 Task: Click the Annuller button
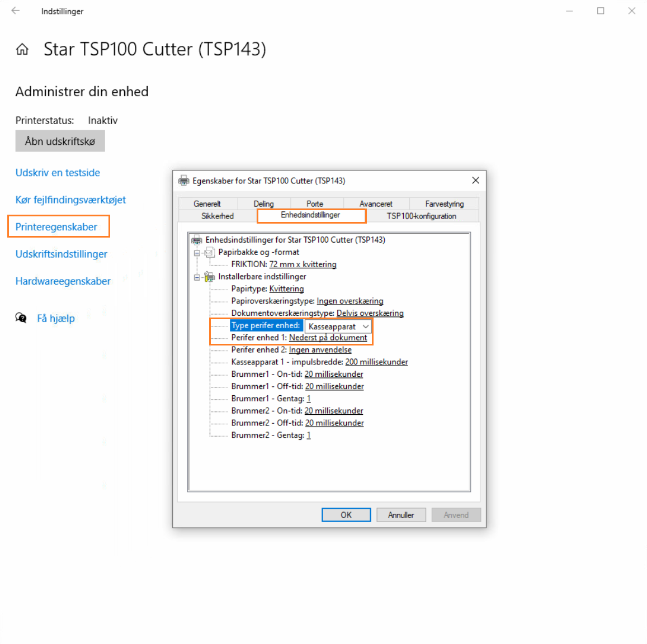401,515
